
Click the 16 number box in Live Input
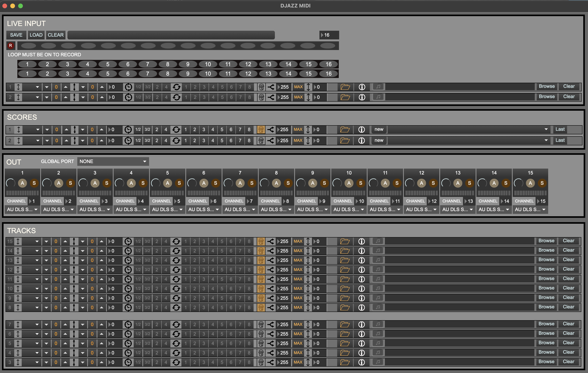pyautogui.click(x=329, y=35)
